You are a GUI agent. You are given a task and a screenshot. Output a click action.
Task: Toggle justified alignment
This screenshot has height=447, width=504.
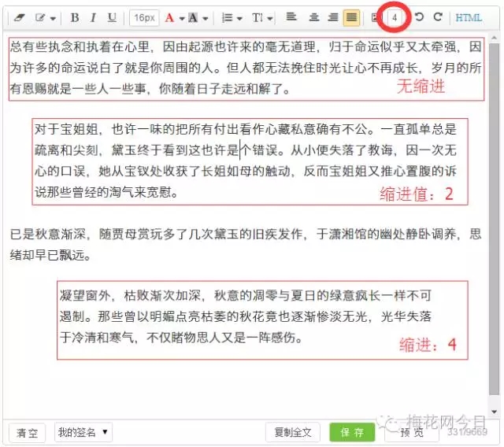tap(351, 17)
